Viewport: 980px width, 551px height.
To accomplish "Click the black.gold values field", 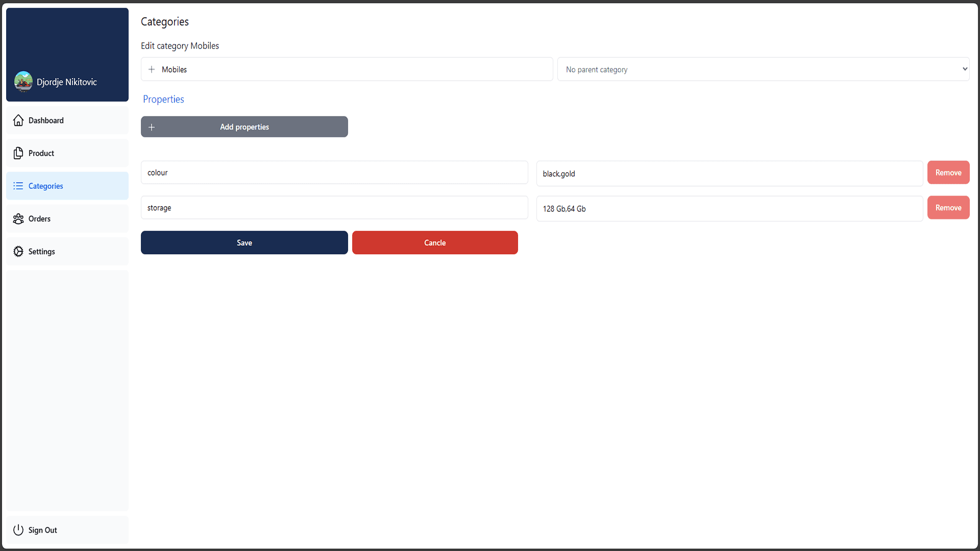I will (x=729, y=173).
